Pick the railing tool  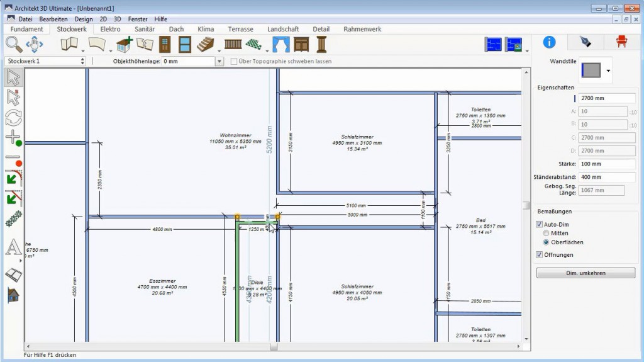tap(233, 44)
